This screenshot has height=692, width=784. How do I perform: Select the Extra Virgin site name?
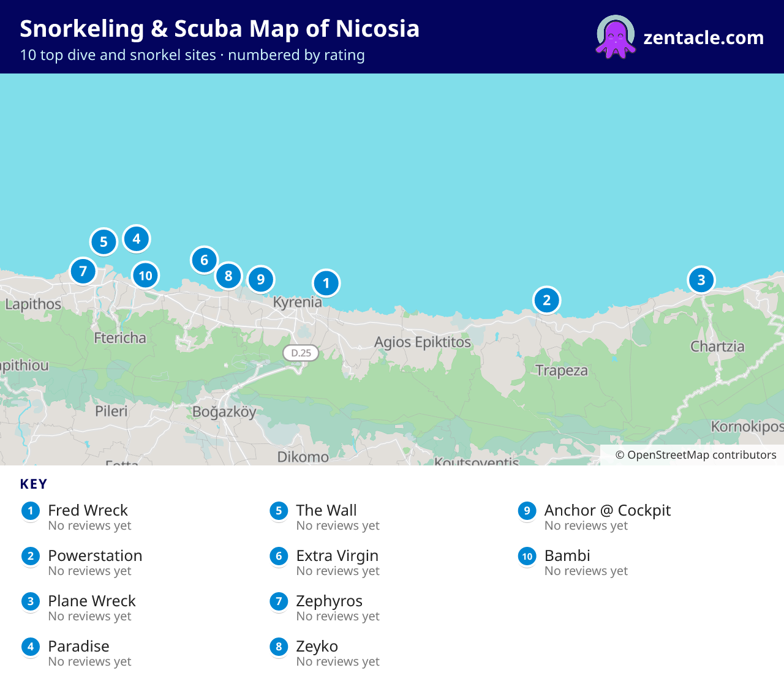click(337, 555)
